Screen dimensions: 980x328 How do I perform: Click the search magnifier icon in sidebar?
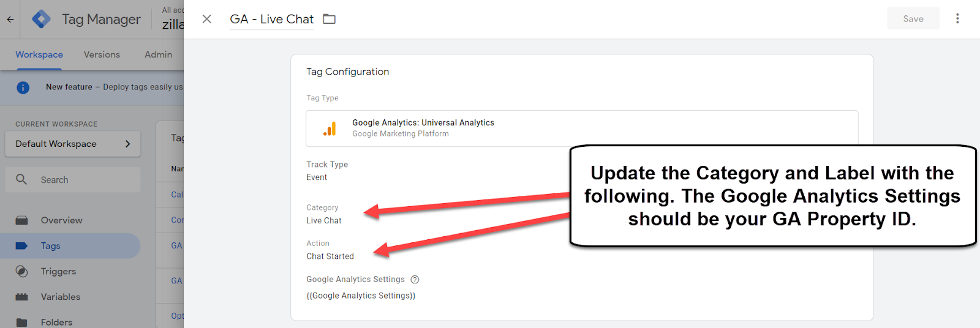(21, 179)
